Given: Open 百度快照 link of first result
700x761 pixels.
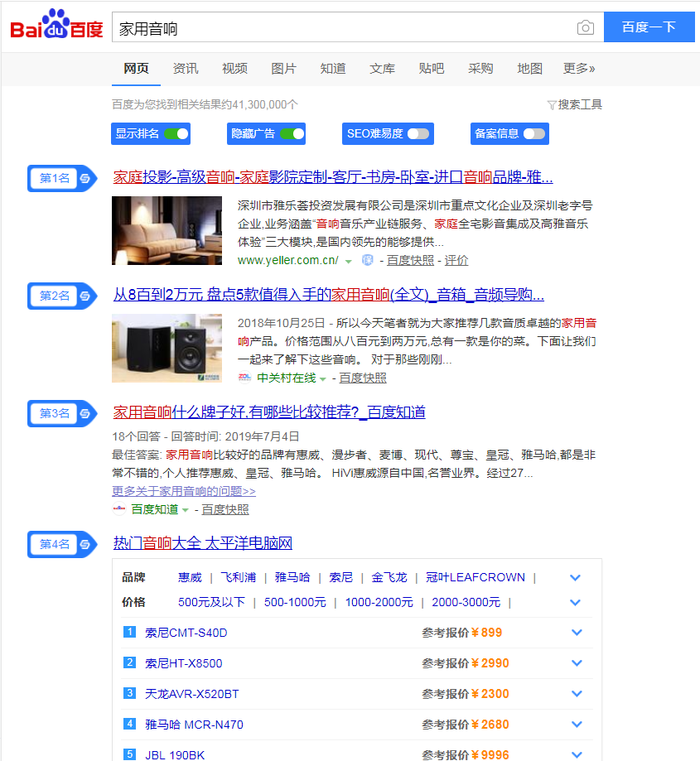Looking at the screenshot, I should [x=410, y=261].
